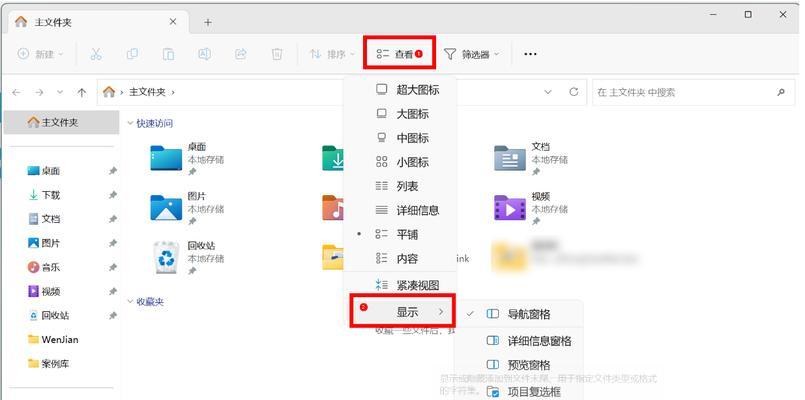This screenshot has height=400, width=805.
Task: Open recent locations chevron beside forward arrow
Action: tap(60, 92)
